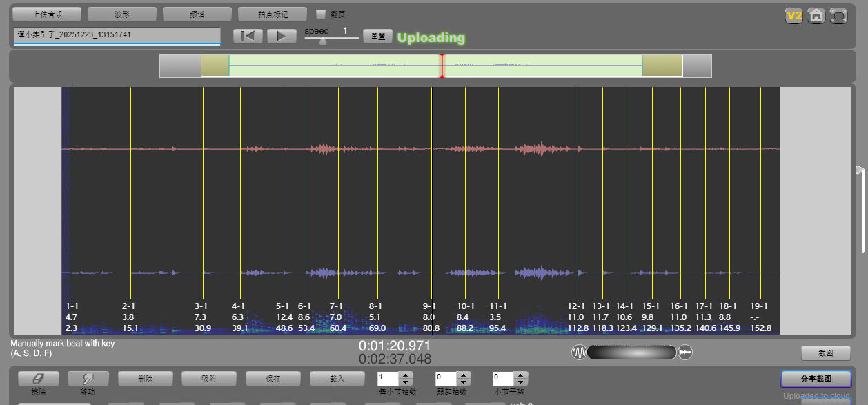Click the song name input field
The image size is (868, 405).
[x=117, y=35]
